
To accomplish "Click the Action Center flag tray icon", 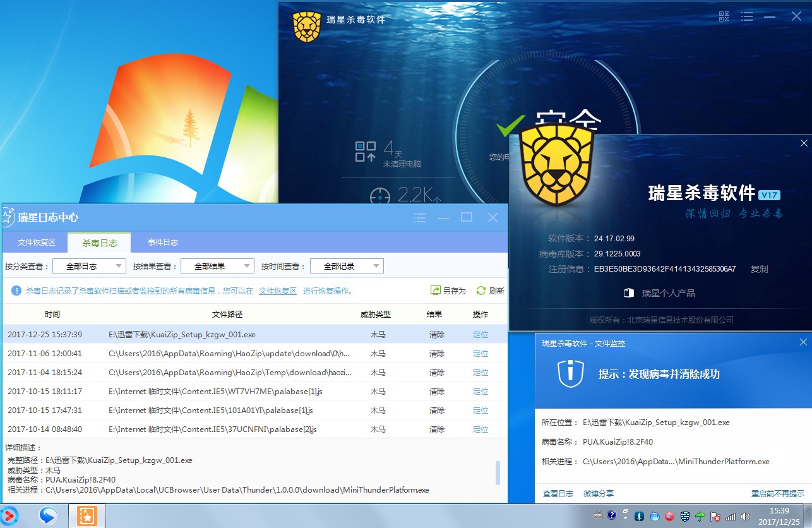I will pos(715,516).
